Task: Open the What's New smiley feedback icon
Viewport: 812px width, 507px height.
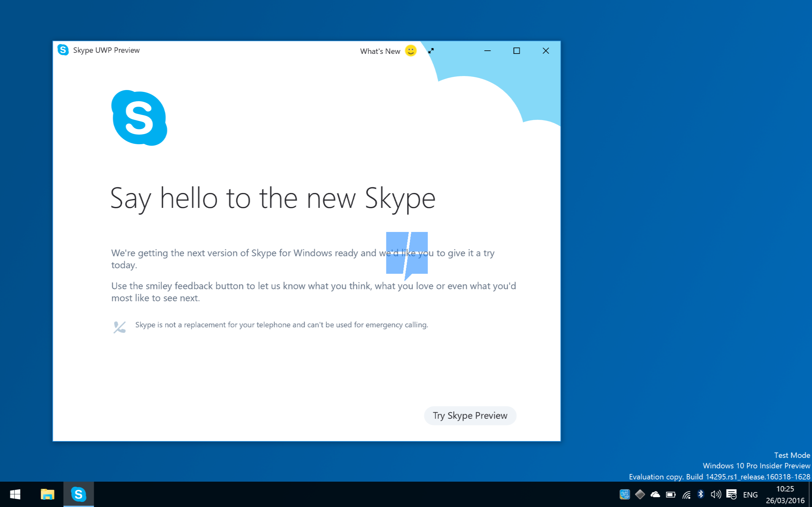Action: 411,51
